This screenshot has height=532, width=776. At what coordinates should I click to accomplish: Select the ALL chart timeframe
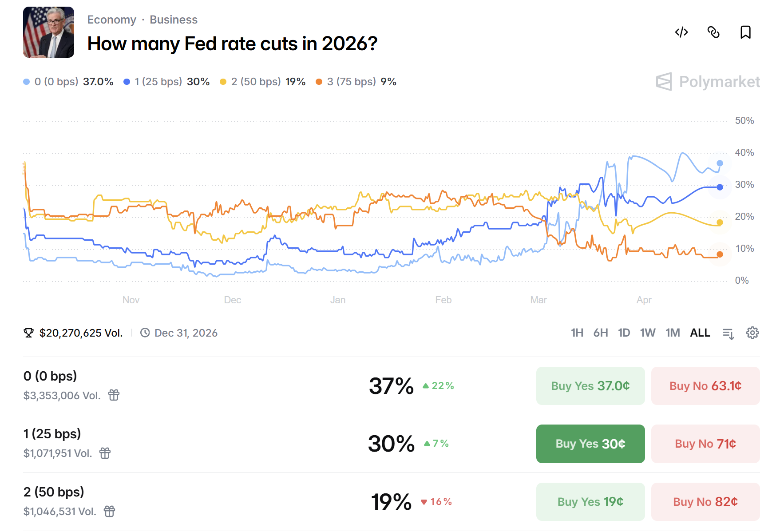pos(700,333)
